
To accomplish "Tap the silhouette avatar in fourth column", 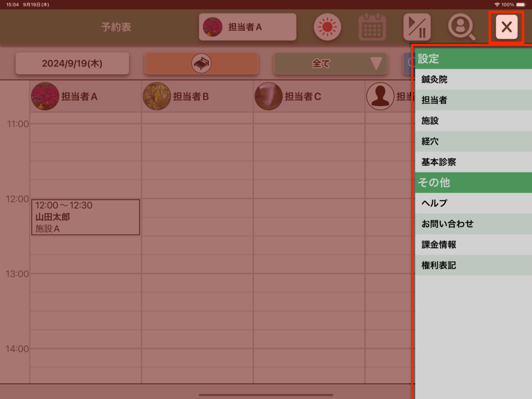I will click(380, 96).
